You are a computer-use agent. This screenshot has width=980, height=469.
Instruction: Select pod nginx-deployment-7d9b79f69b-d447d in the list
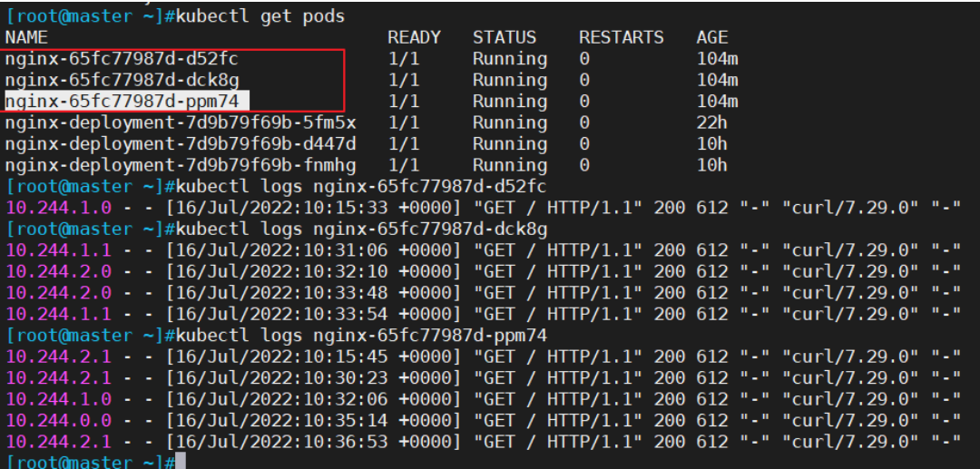(181, 144)
